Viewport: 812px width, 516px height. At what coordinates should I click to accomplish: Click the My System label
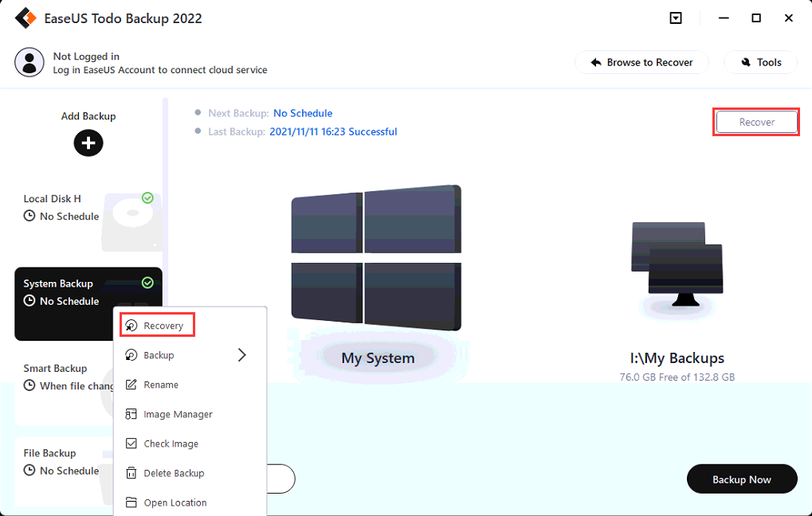(378, 358)
